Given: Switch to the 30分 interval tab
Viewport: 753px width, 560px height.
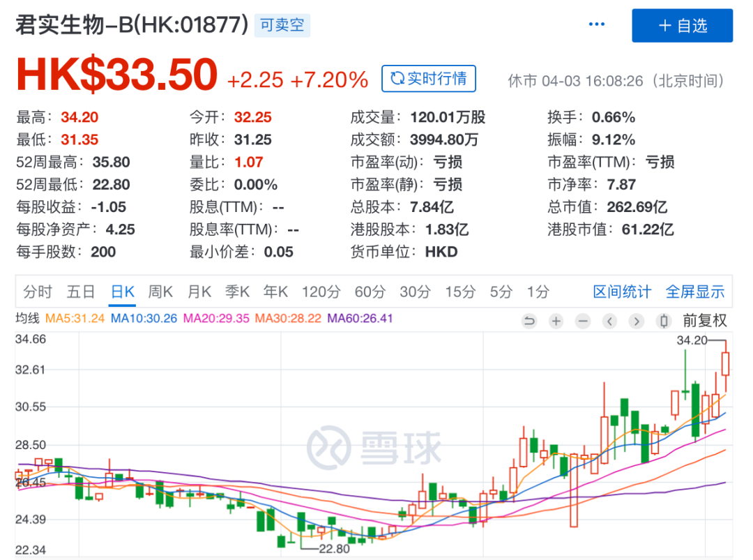Looking at the screenshot, I should [415, 292].
